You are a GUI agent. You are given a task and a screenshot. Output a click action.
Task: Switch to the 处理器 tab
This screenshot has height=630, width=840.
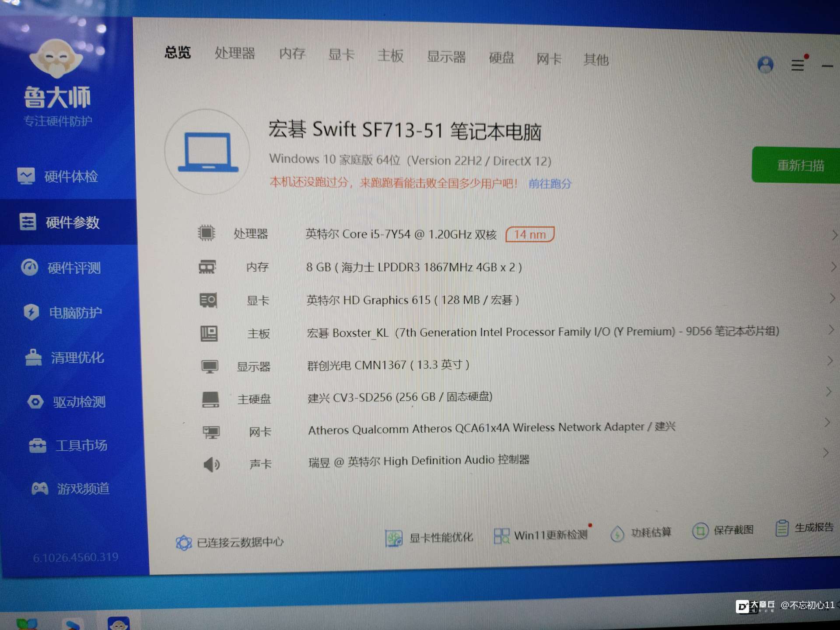click(234, 53)
